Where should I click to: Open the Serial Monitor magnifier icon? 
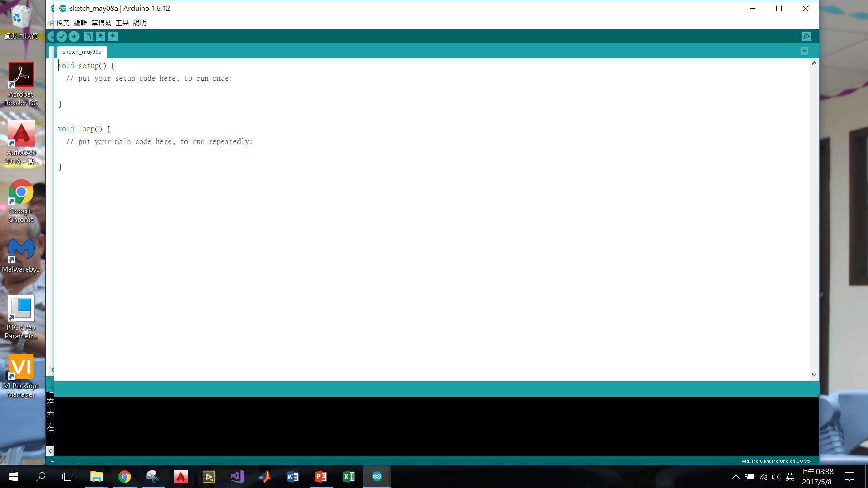tap(806, 37)
